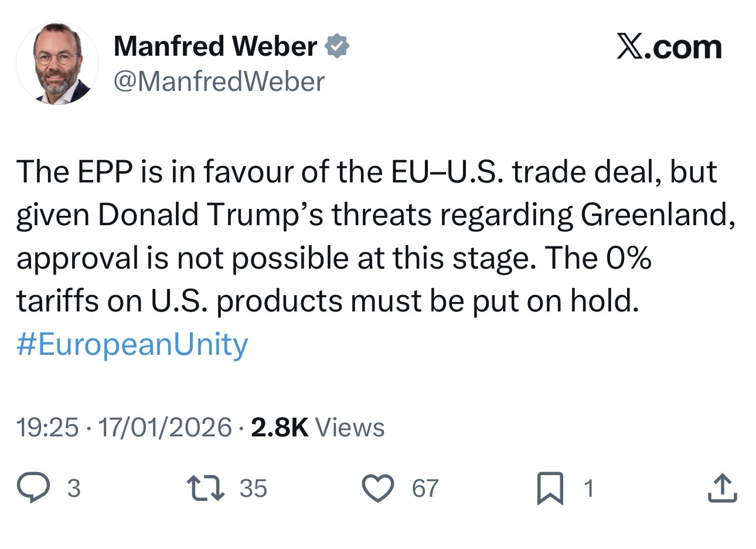
Task: Repost the tweet using the retweet icon
Action: click(205, 488)
